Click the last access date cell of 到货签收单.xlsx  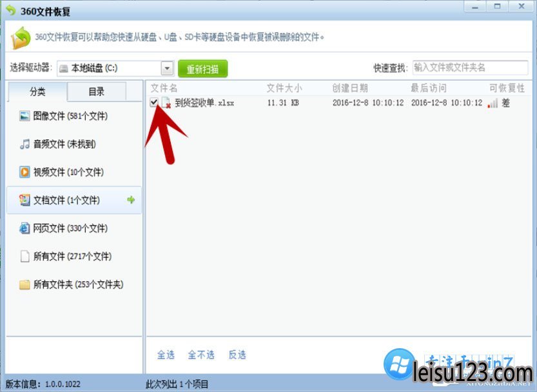coord(447,103)
